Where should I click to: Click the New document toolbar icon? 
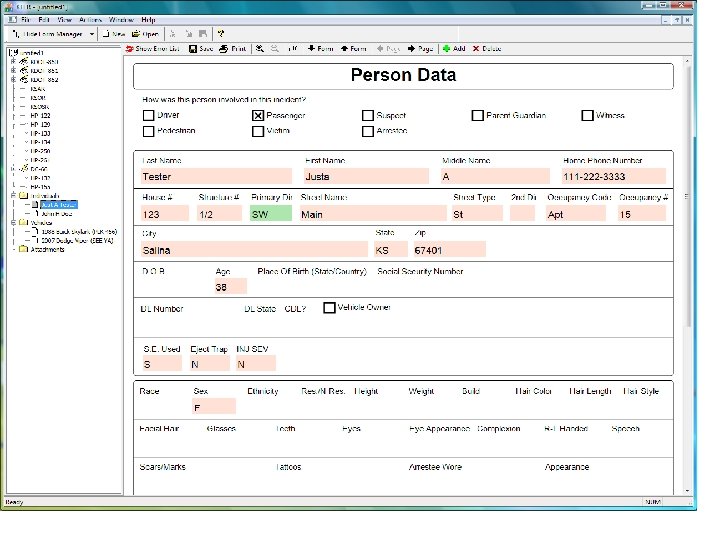[107, 34]
